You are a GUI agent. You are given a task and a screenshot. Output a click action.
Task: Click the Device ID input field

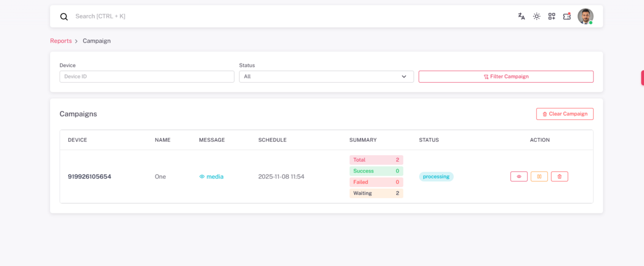click(147, 76)
